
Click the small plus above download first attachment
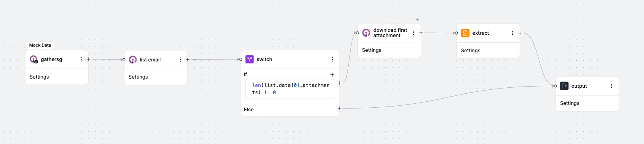[417, 19]
